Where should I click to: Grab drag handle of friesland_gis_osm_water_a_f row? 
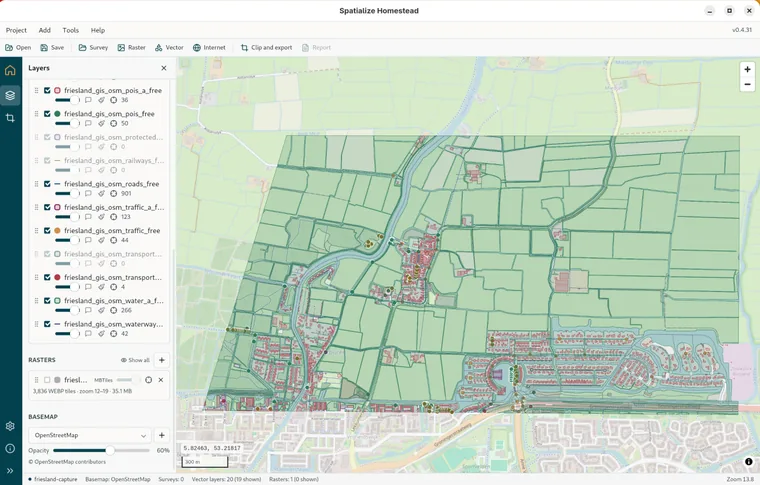point(36,301)
